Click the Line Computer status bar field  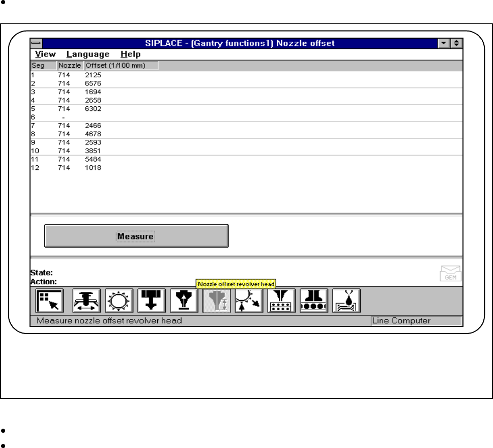pos(416,321)
